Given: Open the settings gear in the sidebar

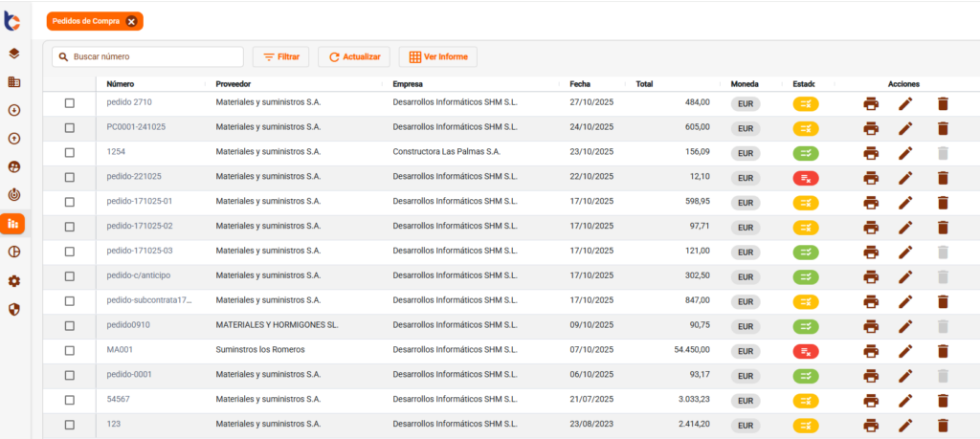Looking at the screenshot, I should click(14, 281).
